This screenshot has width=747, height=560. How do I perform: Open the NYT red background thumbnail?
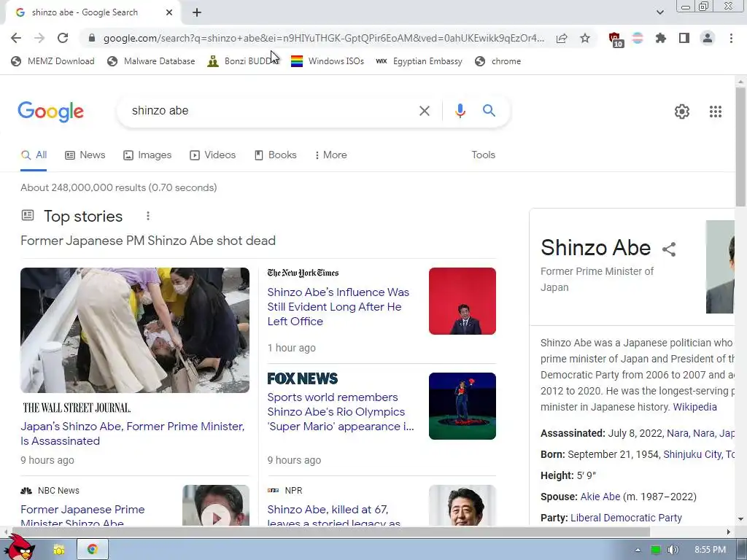462,301
